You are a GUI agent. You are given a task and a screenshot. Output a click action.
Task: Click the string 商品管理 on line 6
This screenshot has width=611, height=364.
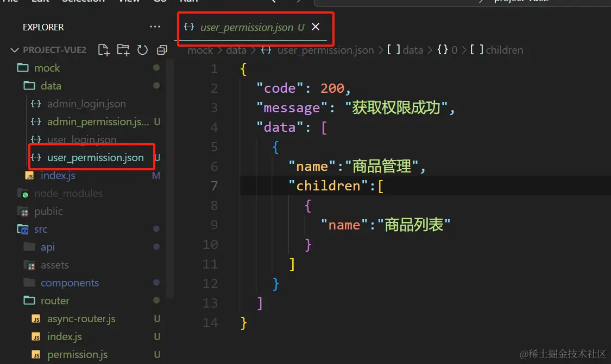[x=382, y=166]
